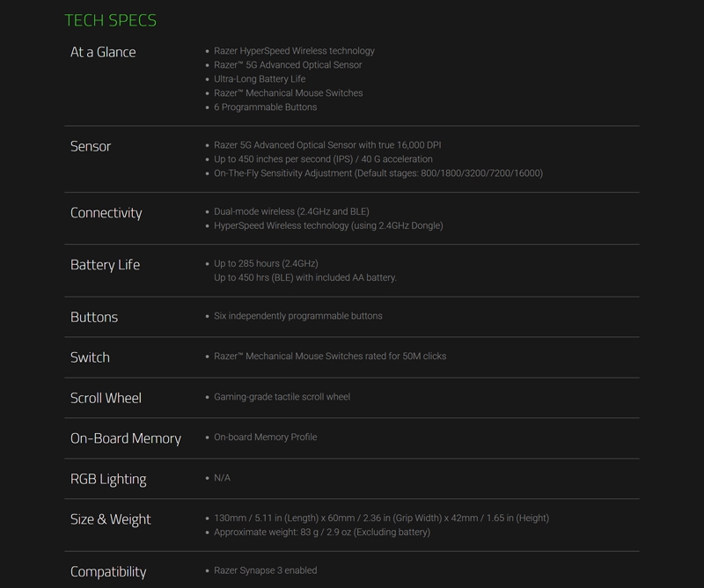704x588 pixels.
Task: Select "On-board Memory Profile" text
Action: [x=266, y=437]
